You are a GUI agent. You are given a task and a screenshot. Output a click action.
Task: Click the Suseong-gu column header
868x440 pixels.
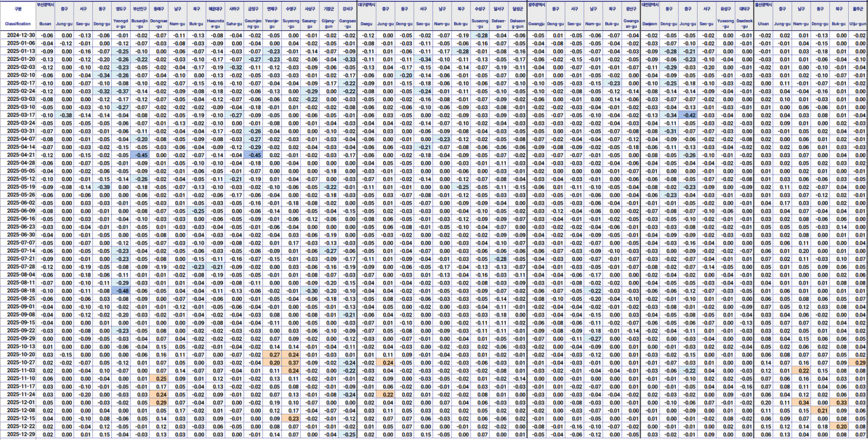480,24
